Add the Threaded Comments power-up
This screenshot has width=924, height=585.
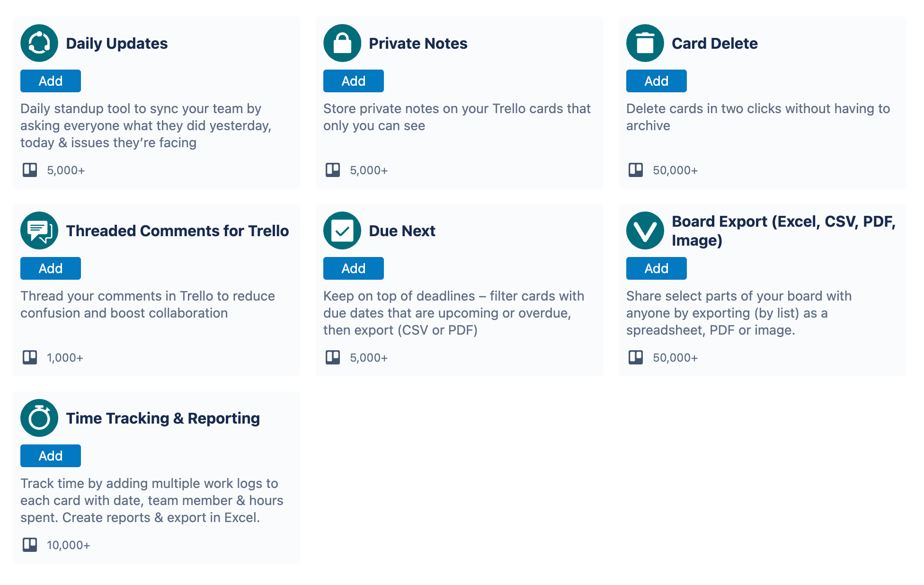(50, 268)
